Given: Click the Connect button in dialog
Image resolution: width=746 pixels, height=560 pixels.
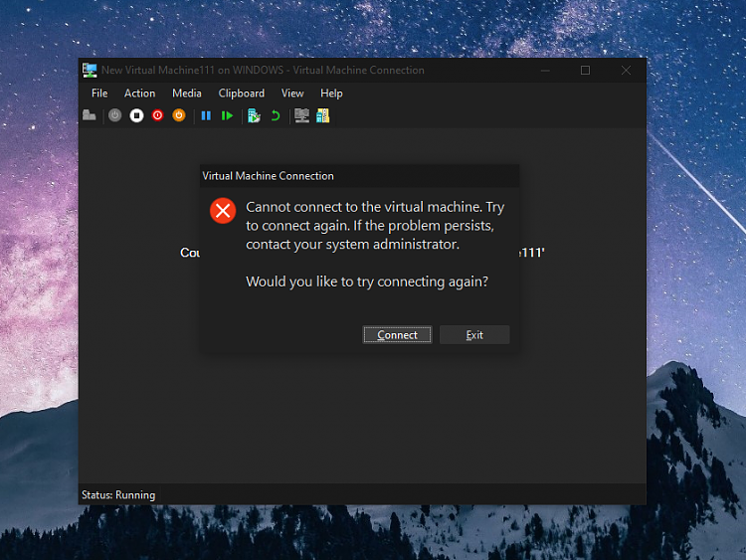Looking at the screenshot, I should click(x=397, y=334).
